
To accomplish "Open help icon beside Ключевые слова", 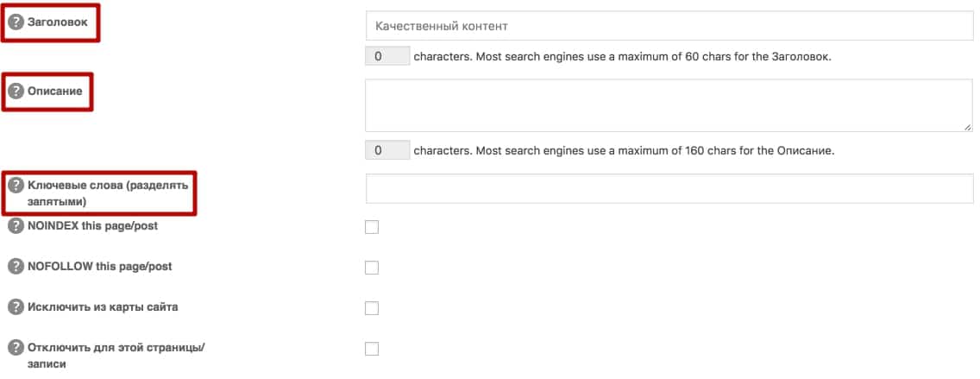I will click(x=16, y=186).
